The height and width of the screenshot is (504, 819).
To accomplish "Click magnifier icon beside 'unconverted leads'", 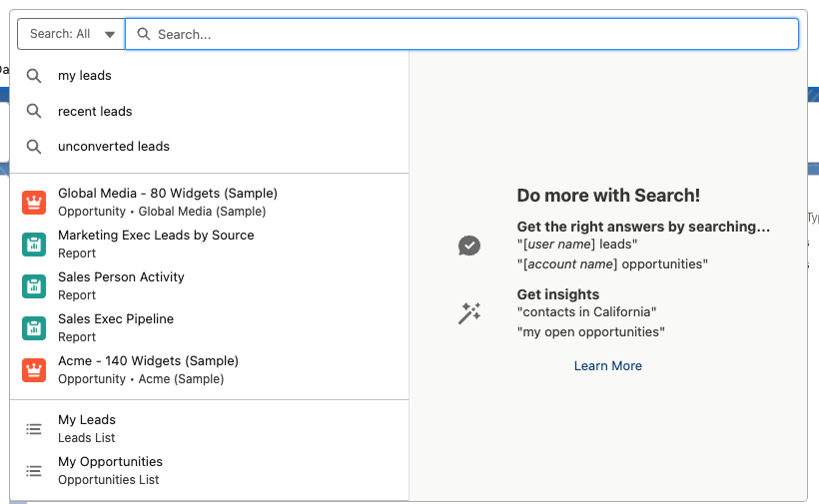I will click(x=34, y=147).
